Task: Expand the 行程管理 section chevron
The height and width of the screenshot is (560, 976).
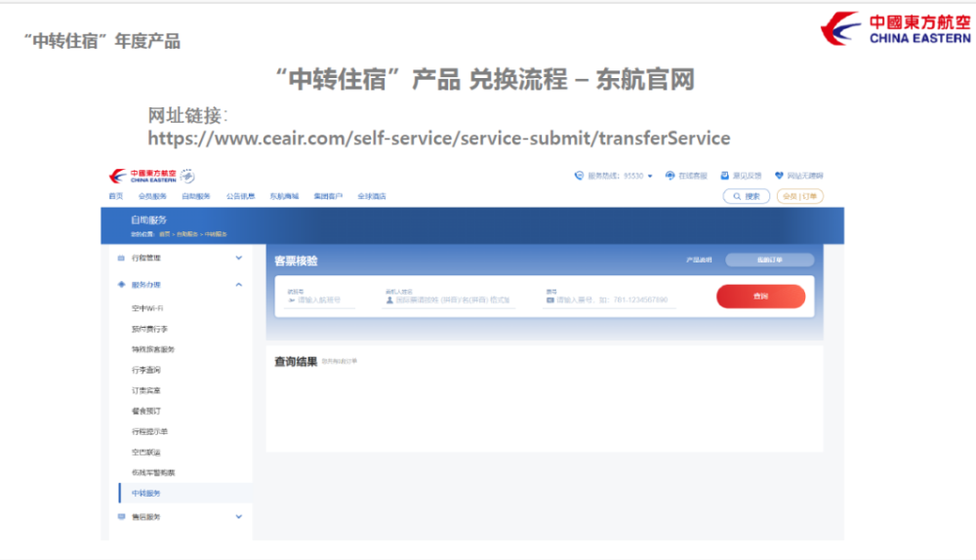Action: 239,259
